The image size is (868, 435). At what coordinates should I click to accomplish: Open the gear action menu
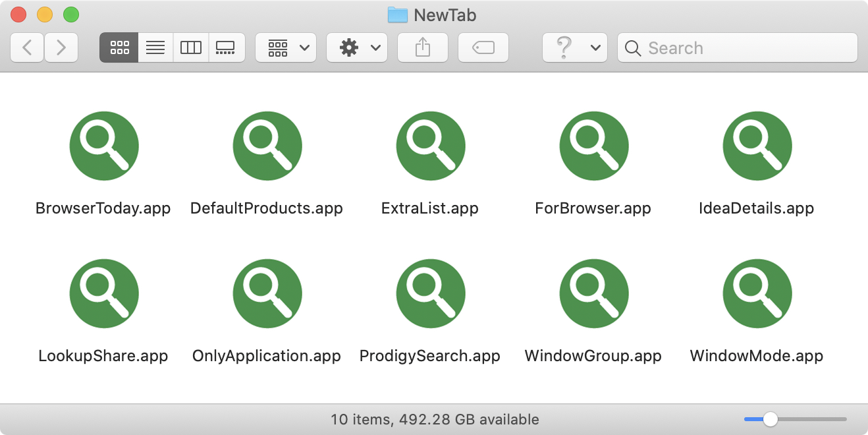click(x=357, y=47)
